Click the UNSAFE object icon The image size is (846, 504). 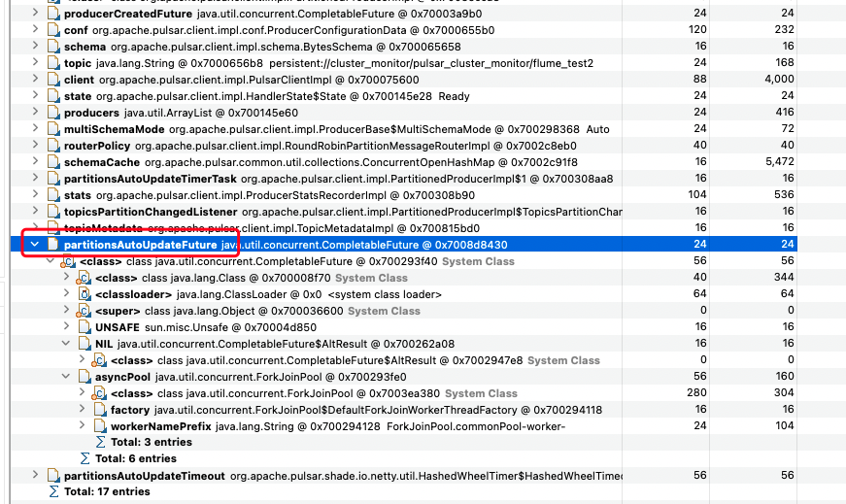click(x=85, y=327)
